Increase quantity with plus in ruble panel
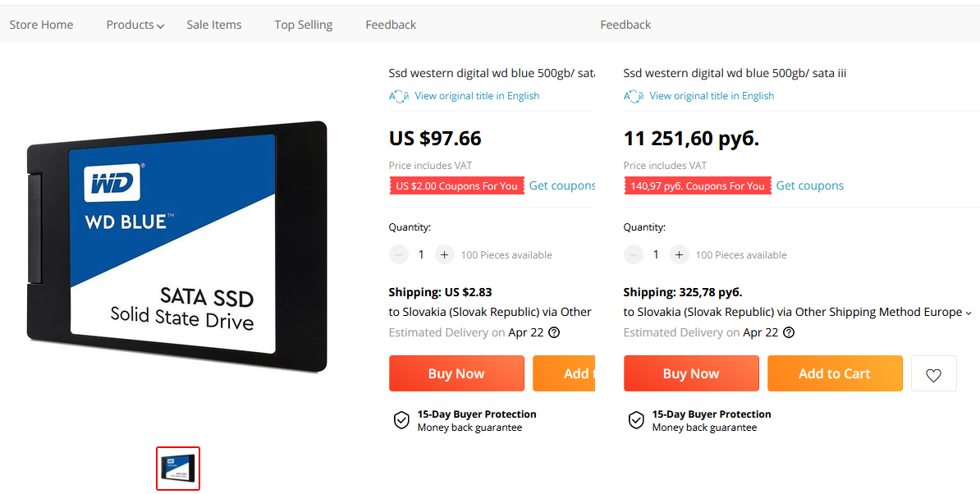This screenshot has height=494, width=980. (680, 255)
